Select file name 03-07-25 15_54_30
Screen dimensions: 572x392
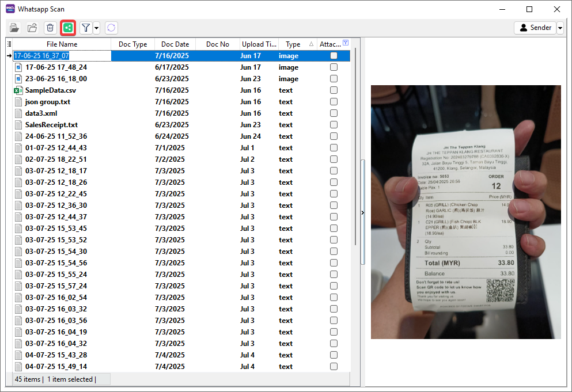pos(56,252)
